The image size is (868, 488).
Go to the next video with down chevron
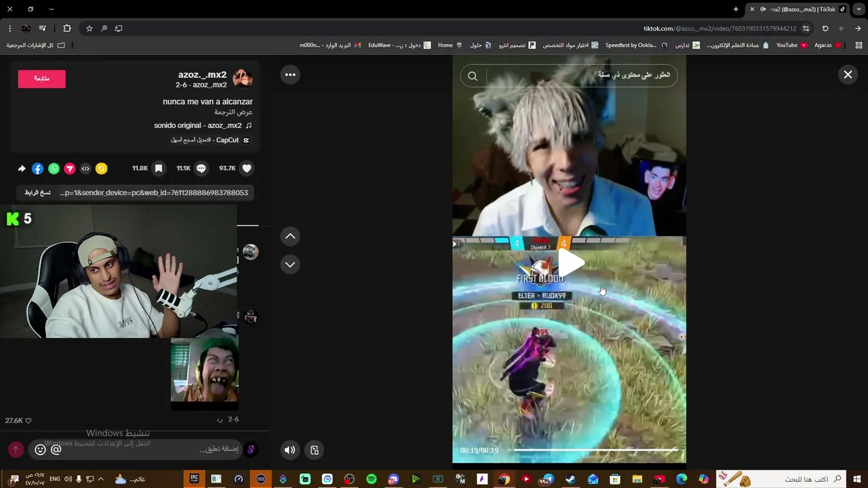tap(290, 264)
